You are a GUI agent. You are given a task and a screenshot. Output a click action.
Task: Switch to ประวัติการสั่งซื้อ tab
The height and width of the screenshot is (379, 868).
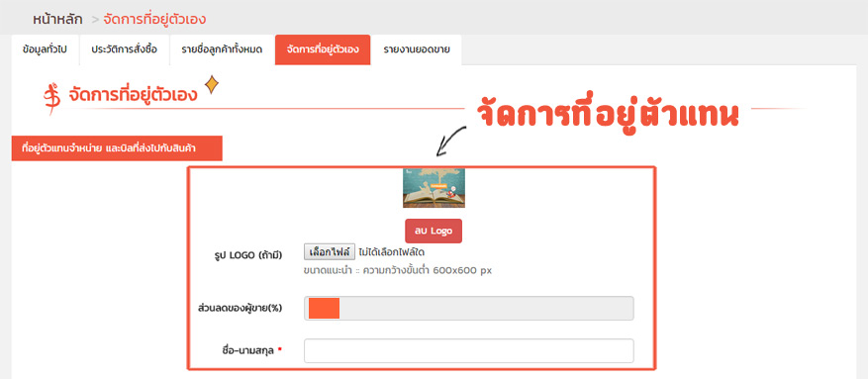pyautogui.click(x=125, y=49)
